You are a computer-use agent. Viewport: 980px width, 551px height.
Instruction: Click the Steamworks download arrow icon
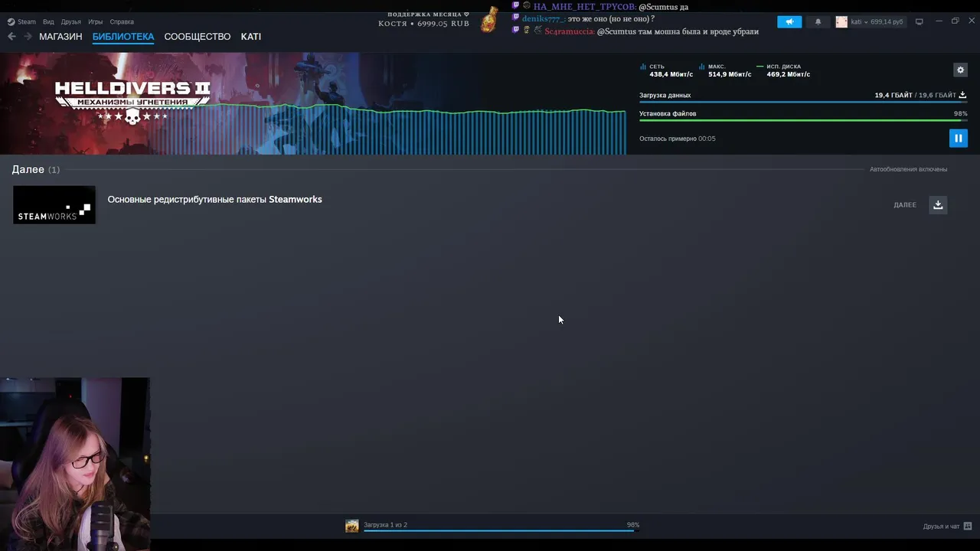click(x=938, y=205)
